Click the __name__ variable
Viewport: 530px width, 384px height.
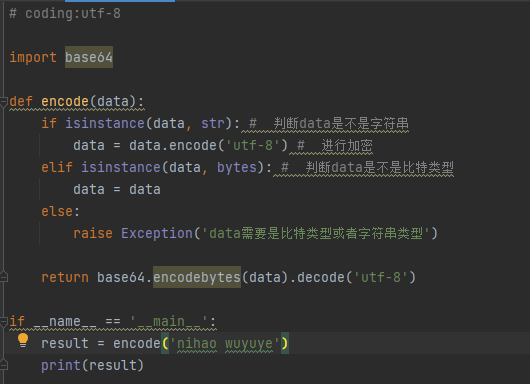(x=65, y=321)
